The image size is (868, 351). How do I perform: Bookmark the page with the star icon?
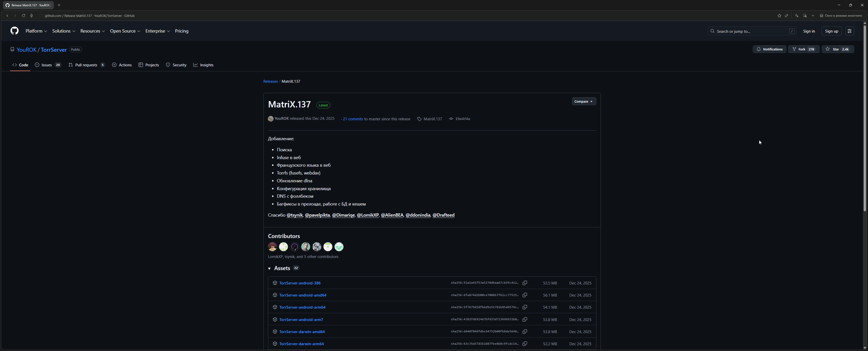(x=779, y=15)
